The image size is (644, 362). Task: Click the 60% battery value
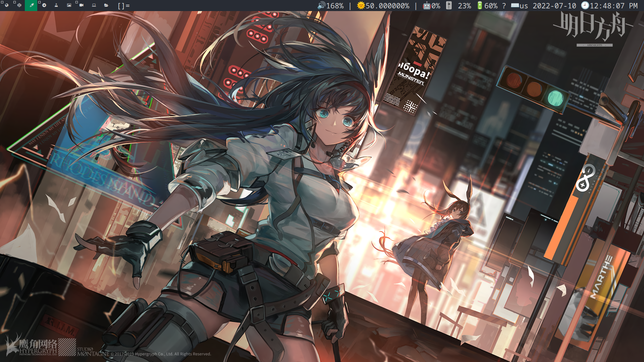491,6
